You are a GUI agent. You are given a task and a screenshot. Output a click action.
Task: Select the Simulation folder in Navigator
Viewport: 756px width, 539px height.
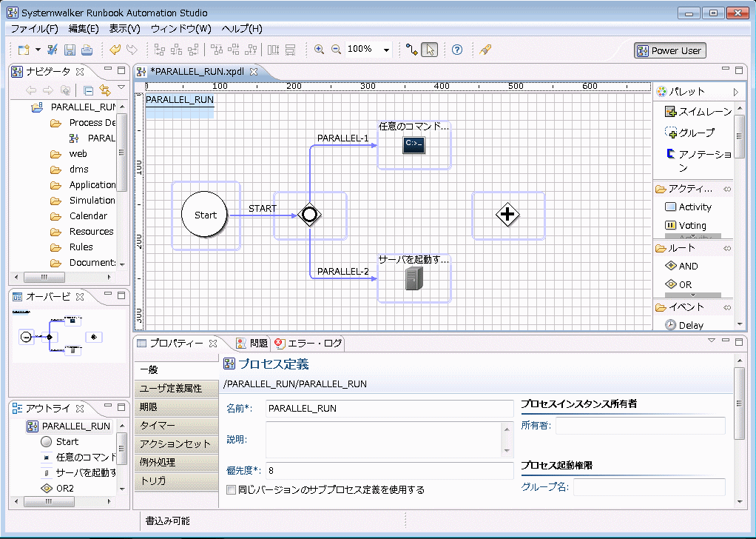point(92,200)
